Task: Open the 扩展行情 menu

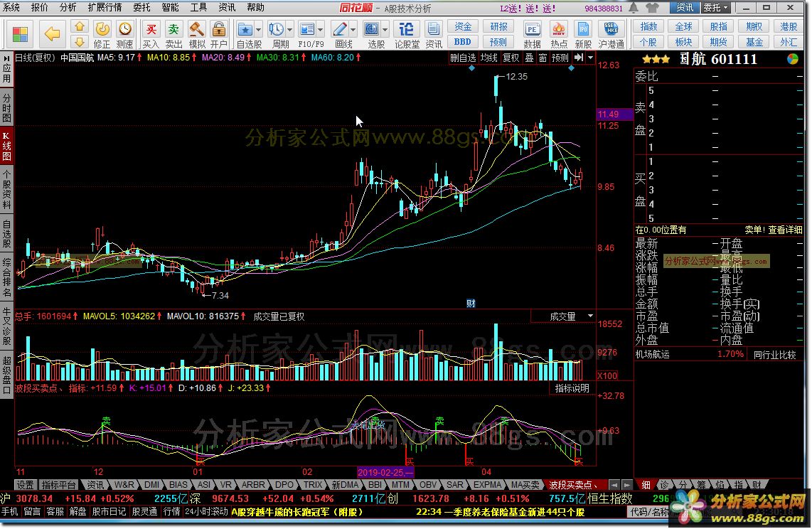Action: click(x=105, y=7)
